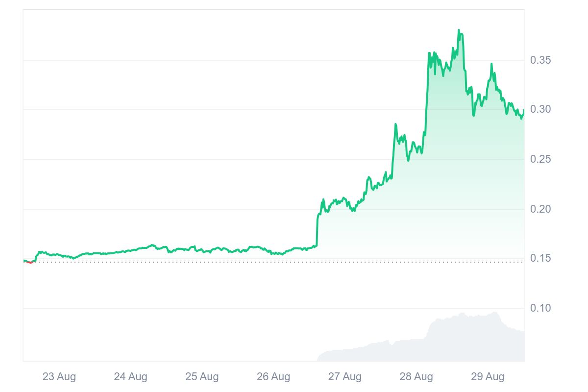Click the highest peak of the price line
This screenshot has width=588, height=392.
pyautogui.click(x=459, y=30)
